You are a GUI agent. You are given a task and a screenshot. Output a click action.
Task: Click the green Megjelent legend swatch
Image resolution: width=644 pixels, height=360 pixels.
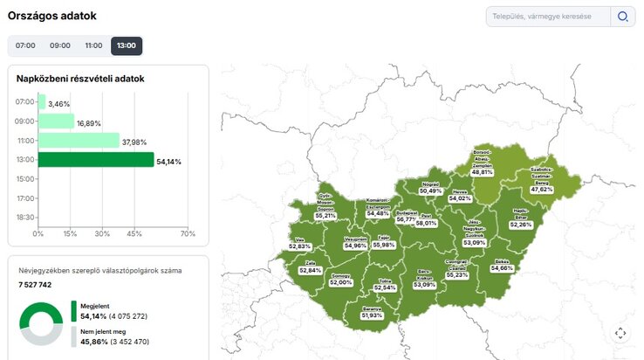click(x=74, y=311)
